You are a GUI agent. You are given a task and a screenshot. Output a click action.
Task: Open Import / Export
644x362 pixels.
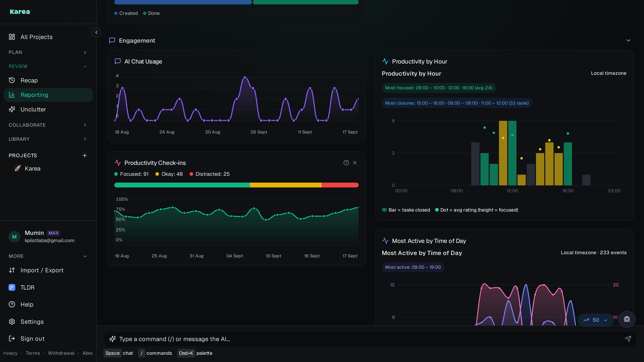click(48, 270)
